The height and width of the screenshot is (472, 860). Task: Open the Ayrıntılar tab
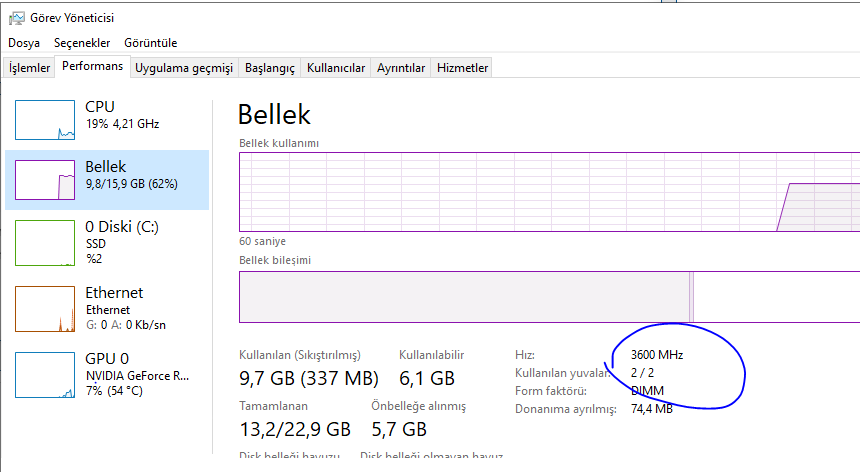coord(401,68)
